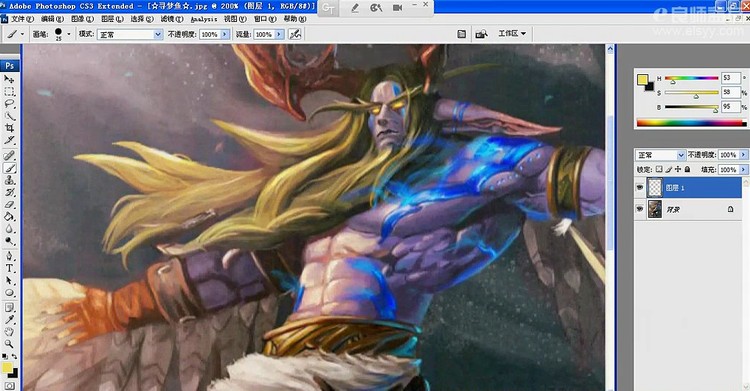Toggle lock image pixels in Layers panel
Screen dimensions: 750x391
pos(668,169)
